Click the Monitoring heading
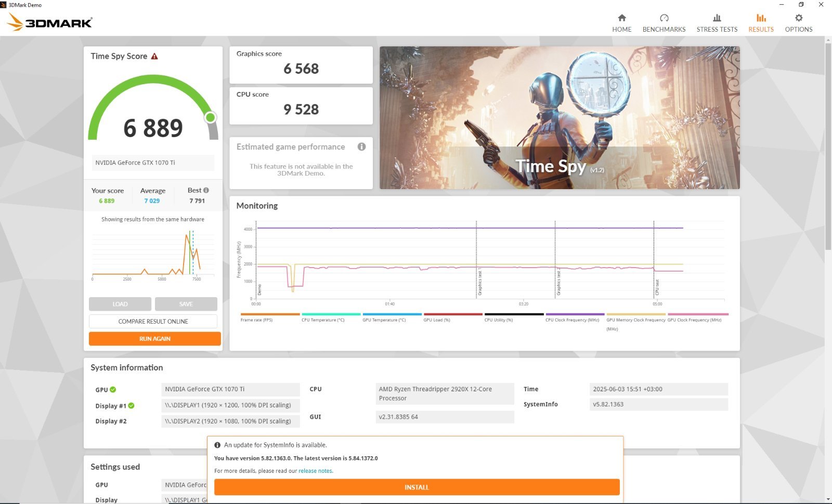Screen dimensions: 832x504 (257, 206)
